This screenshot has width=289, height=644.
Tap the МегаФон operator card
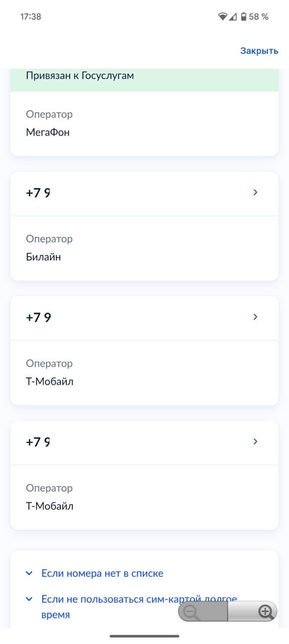click(x=144, y=124)
